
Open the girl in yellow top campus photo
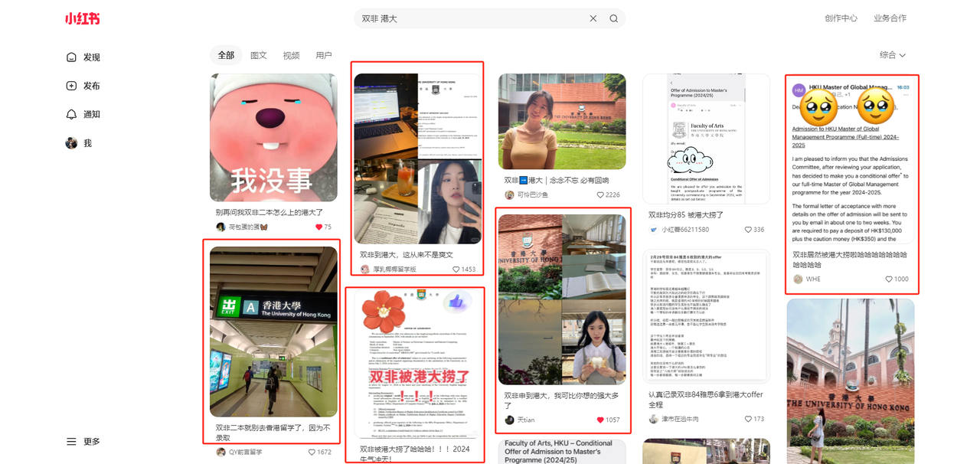point(562,121)
